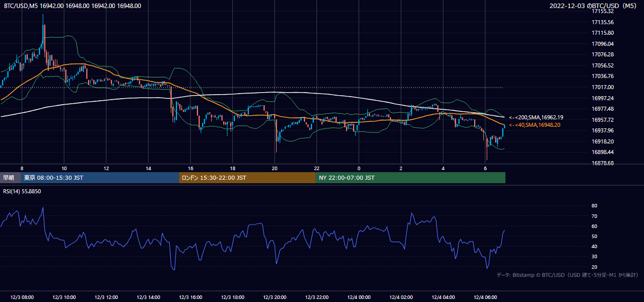Click the 12/3 08:00 date axis label
The image size is (644, 302).
pos(22,297)
